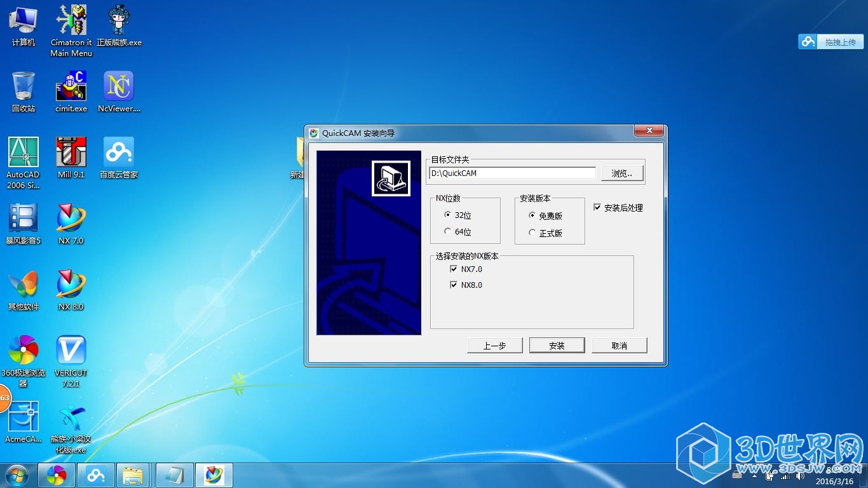The height and width of the screenshot is (488, 868).
Task: Uncheck the NX8.0 checkbox
Action: [454, 285]
